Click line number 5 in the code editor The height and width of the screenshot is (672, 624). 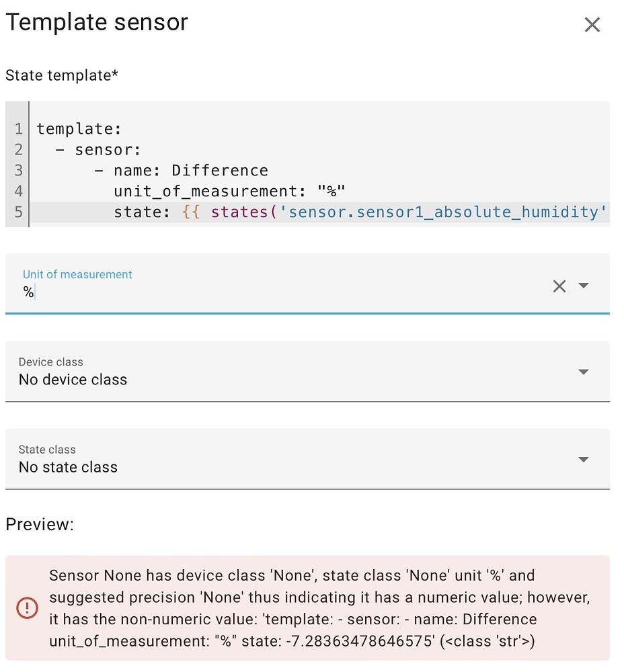pos(17,212)
